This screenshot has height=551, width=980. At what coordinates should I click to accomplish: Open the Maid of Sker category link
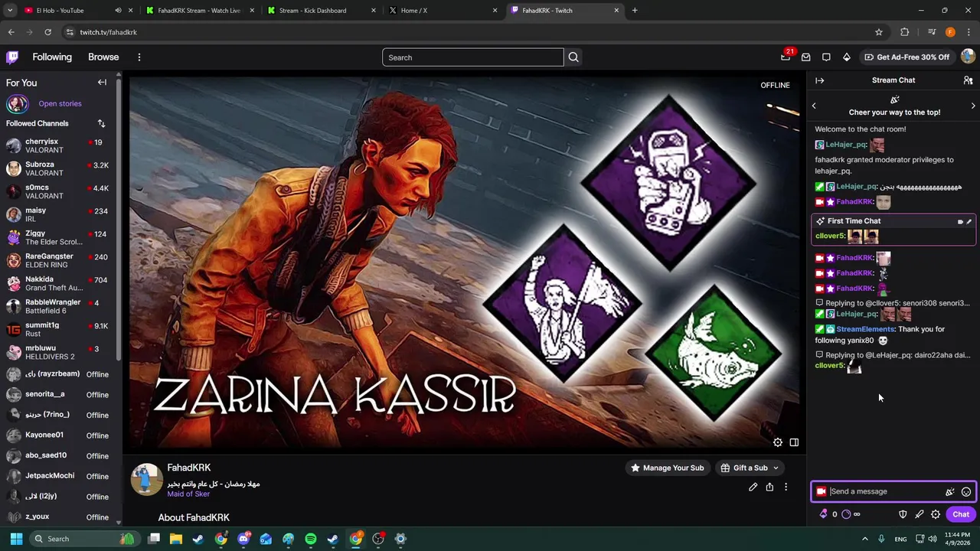point(188,494)
